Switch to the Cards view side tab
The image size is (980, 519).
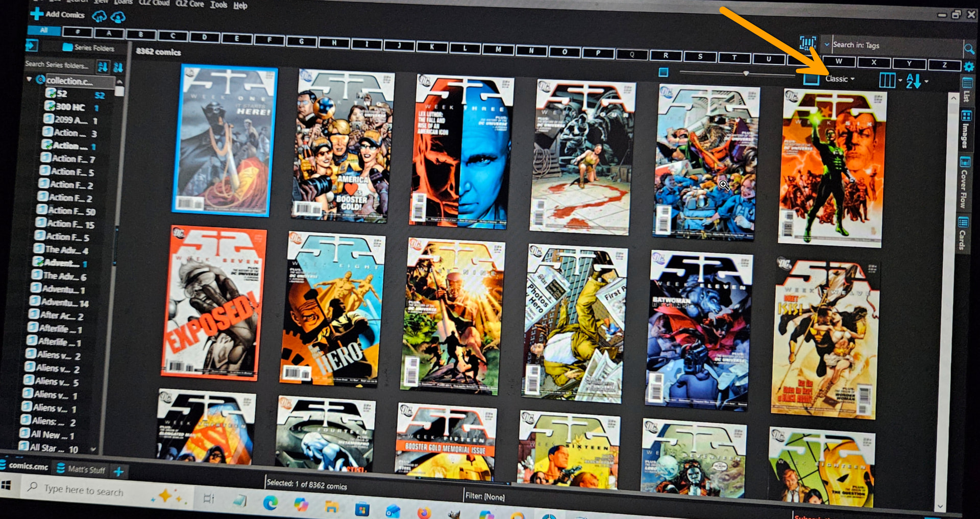pos(963,234)
